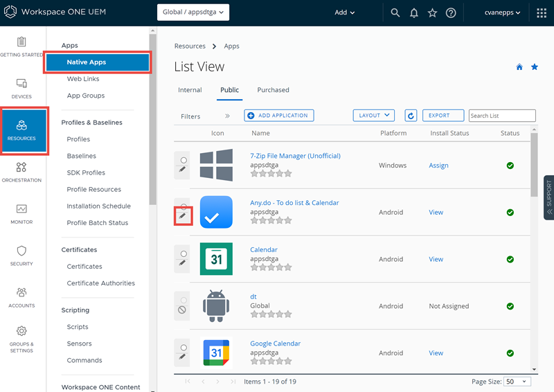Open SDK Profiles menu item

pyautogui.click(x=86, y=172)
